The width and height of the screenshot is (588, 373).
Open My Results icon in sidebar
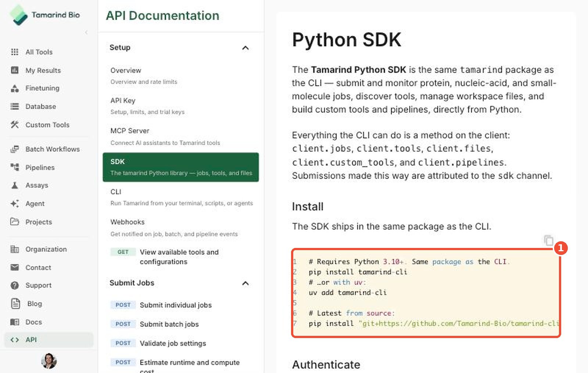(x=15, y=70)
